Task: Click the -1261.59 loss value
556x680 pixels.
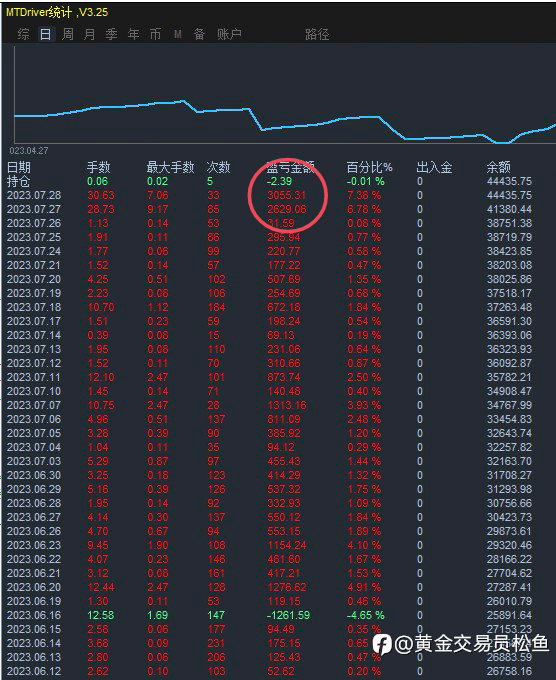Action: pyautogui.click(x=288, y=615)
